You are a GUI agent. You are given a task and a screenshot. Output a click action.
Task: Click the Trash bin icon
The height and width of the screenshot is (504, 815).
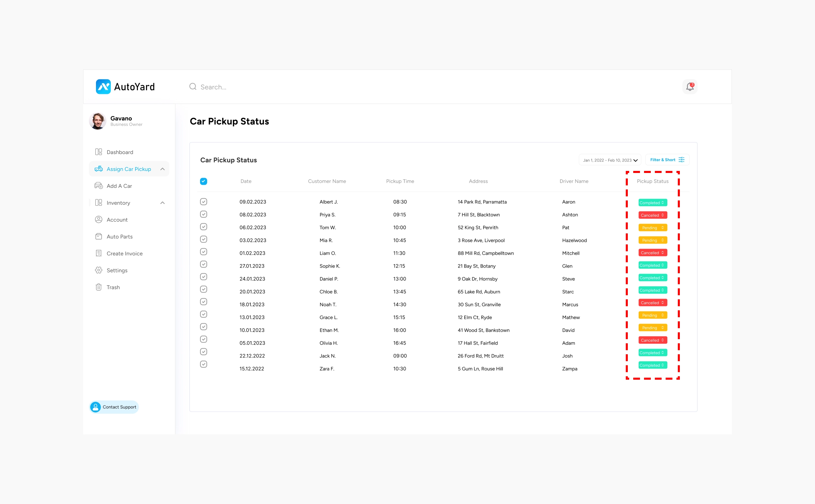tap(99, 287)
